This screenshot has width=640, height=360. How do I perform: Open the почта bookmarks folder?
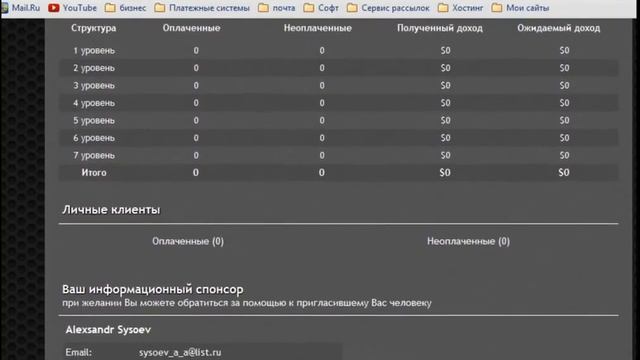[x=277, y=8]
